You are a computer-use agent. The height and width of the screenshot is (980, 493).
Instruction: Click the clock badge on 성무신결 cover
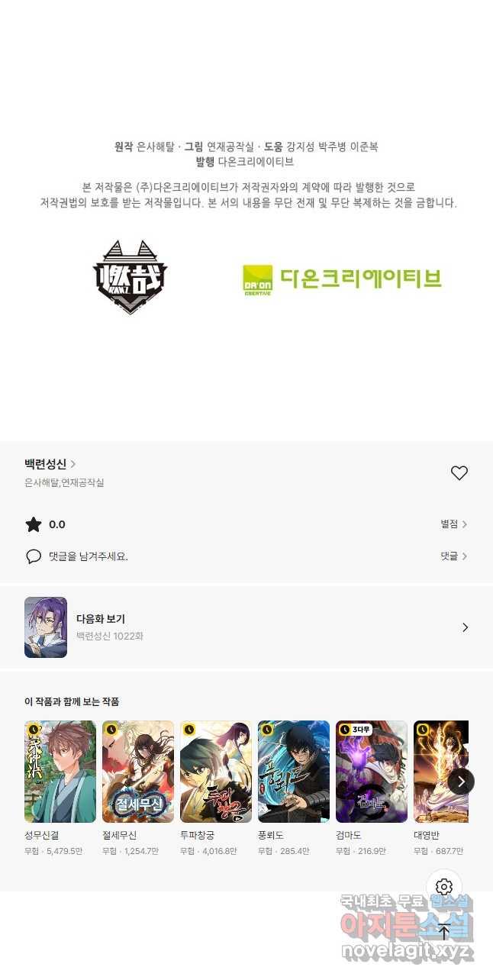[33, 730]
